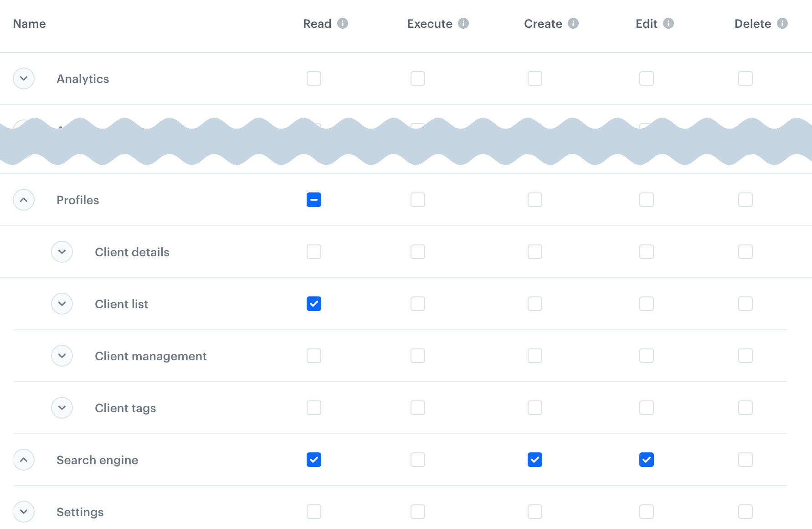The width and height of the screenshot is (812, 529).
Task: Open the Execute column info tooltip
Action: click(x=463, y=23)
